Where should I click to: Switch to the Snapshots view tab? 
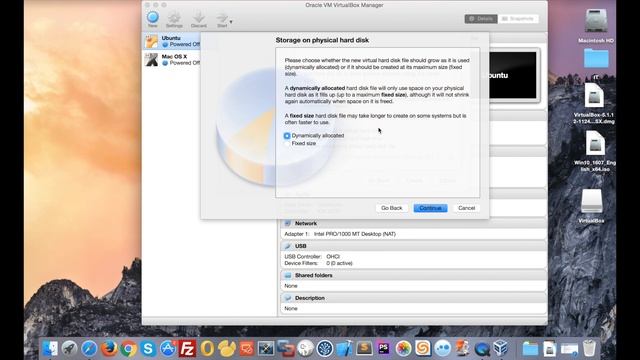tap(518, 19)
